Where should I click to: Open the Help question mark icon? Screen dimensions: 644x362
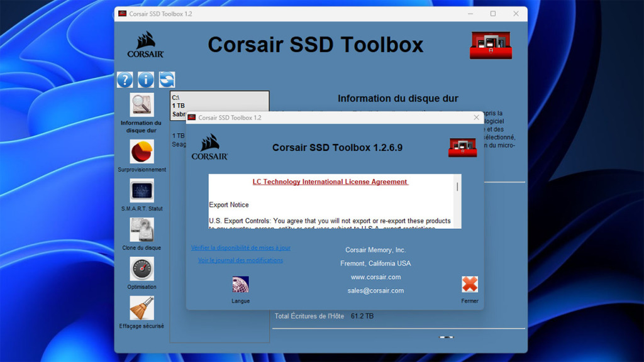125,80
